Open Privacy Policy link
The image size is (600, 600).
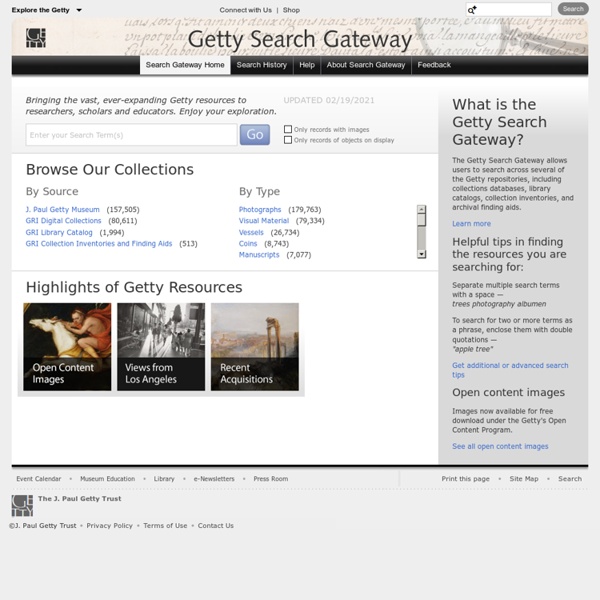tap(109, 526)
